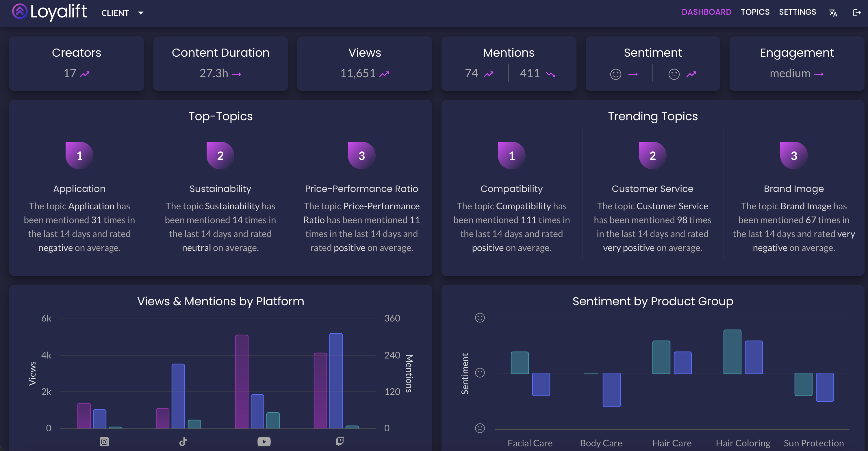Click the logout icon
This screenshot has height=451, width=868.
[857, 12]
